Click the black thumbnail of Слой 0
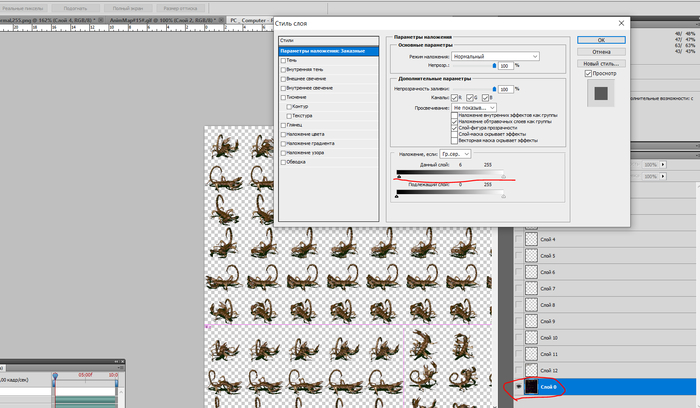This screenshot has width=700, height=408. (x=532, y=386)
